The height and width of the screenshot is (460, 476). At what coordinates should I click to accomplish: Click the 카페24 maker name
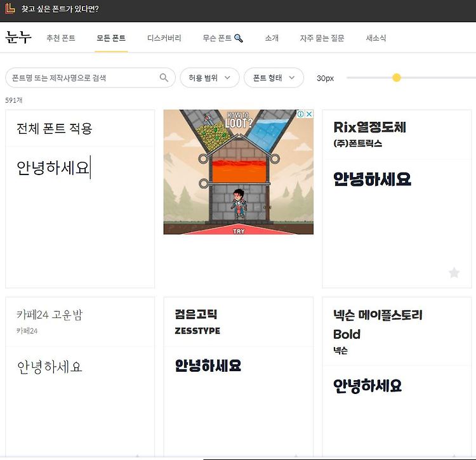pos(27,331)
